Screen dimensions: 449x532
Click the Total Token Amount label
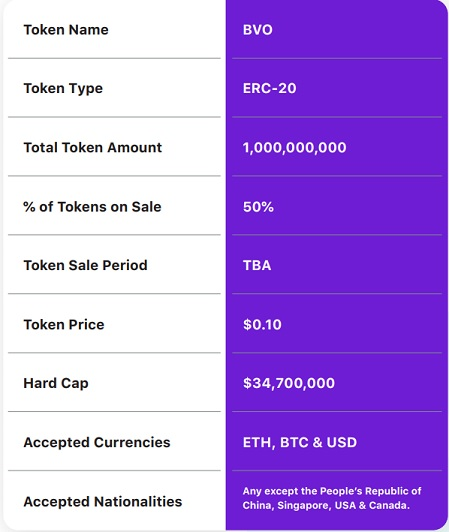pos(93,148)
